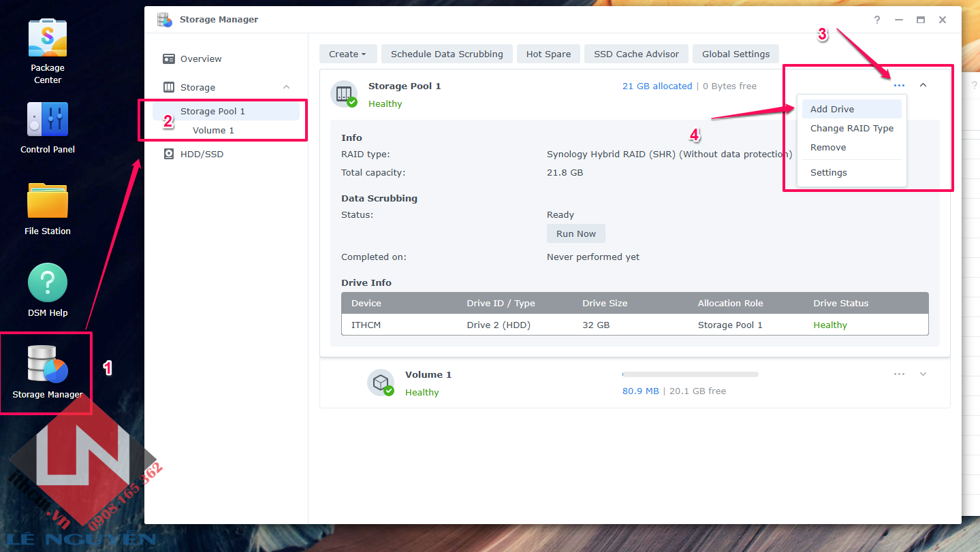Image resolution: width=980 pixels, height=552 pixels.
Task: Click Global Settings button
Action: click(x=736, y=54)
